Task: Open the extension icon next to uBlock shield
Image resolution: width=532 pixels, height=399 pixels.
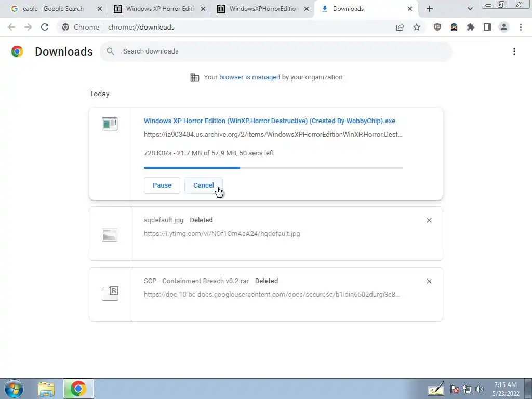Action: coord(454,27)
